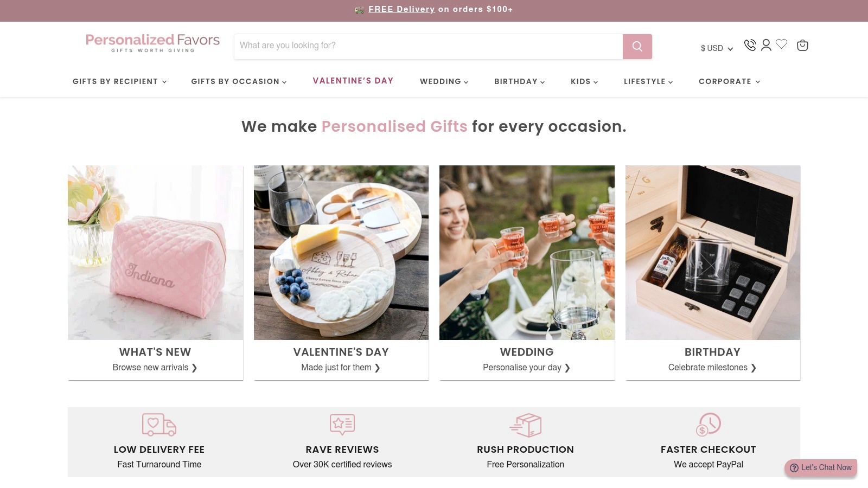Screen dimensions: 868x488
Task: Expand the Gifts by Occasion menu
Action: coord(239,81)
